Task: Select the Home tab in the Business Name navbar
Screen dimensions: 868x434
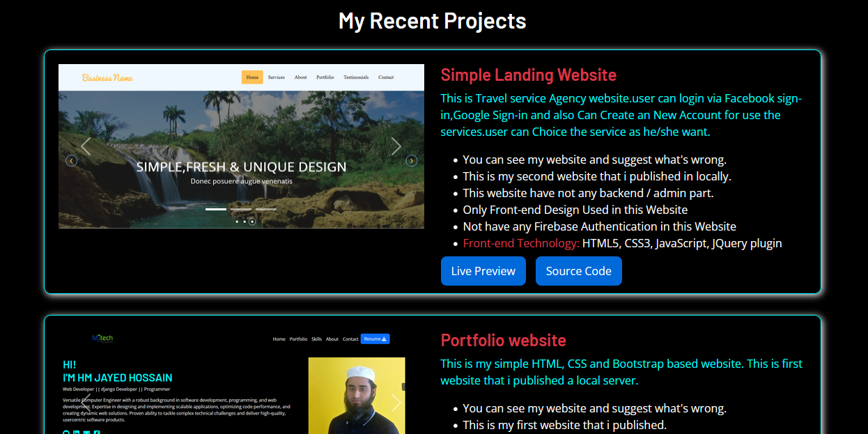Action: (252, 77)
